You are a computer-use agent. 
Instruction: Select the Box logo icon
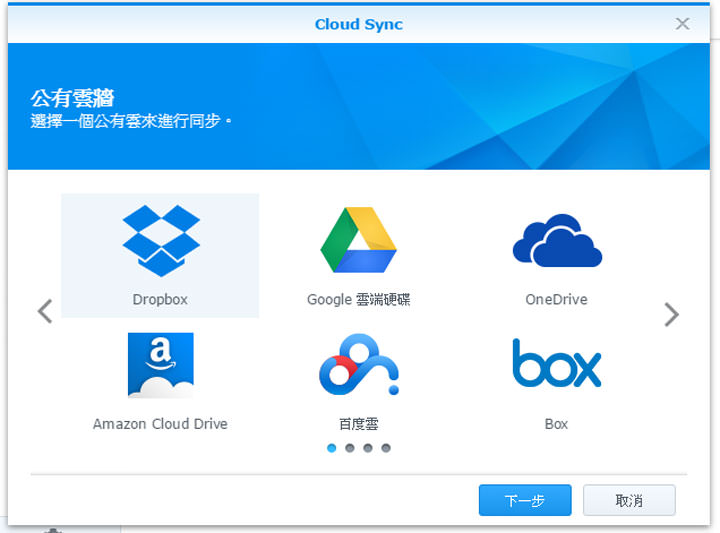(556, 364)
